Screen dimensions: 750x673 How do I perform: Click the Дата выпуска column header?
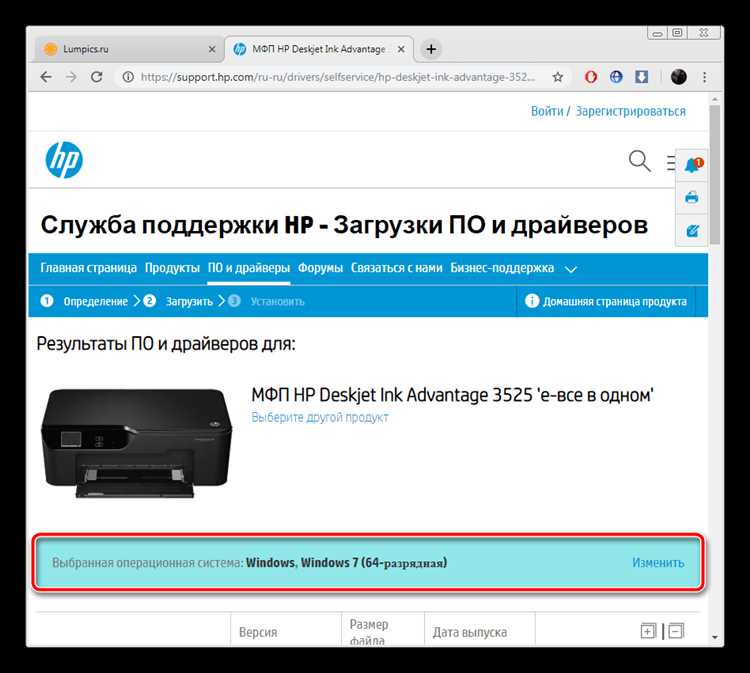tap(470, 632)
